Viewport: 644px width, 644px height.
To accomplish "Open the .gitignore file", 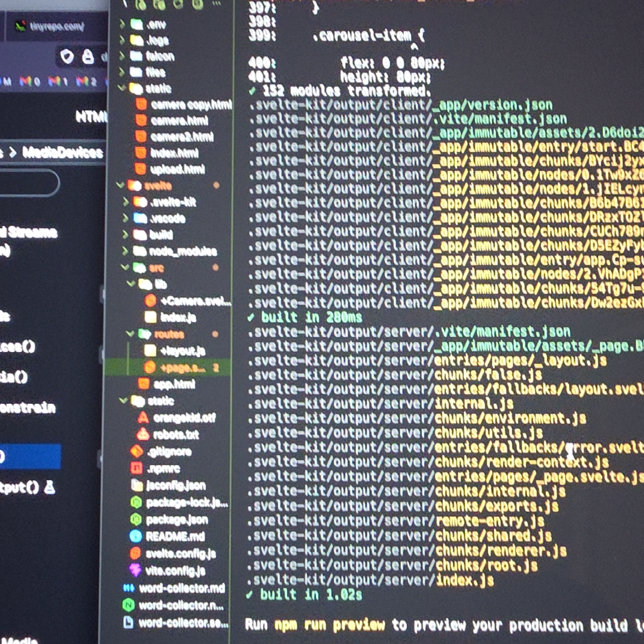I will [169, 452].
